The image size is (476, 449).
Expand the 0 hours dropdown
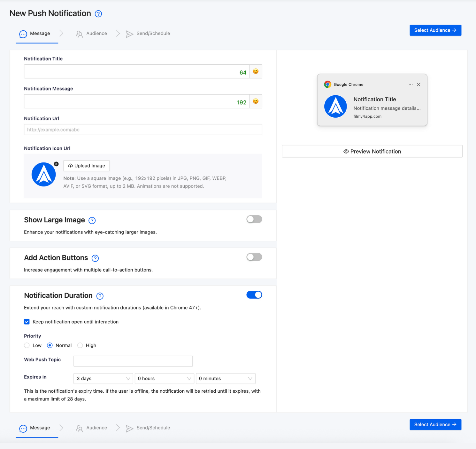(164, 378)
